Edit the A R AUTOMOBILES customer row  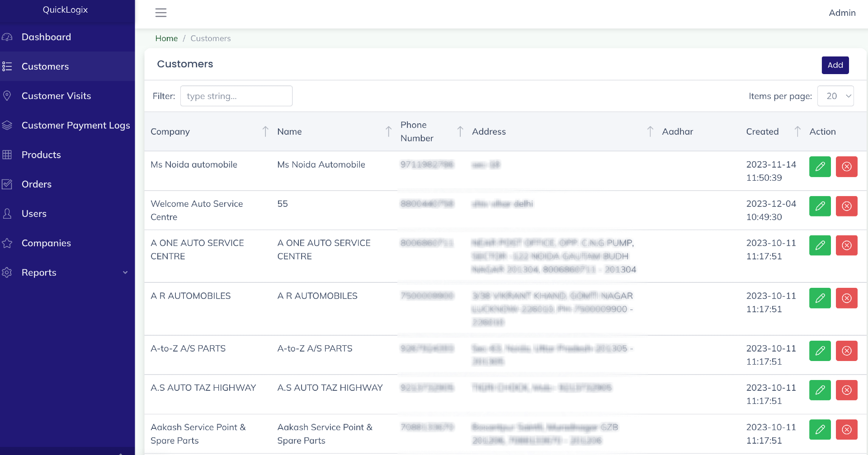(x=820, y=298)
